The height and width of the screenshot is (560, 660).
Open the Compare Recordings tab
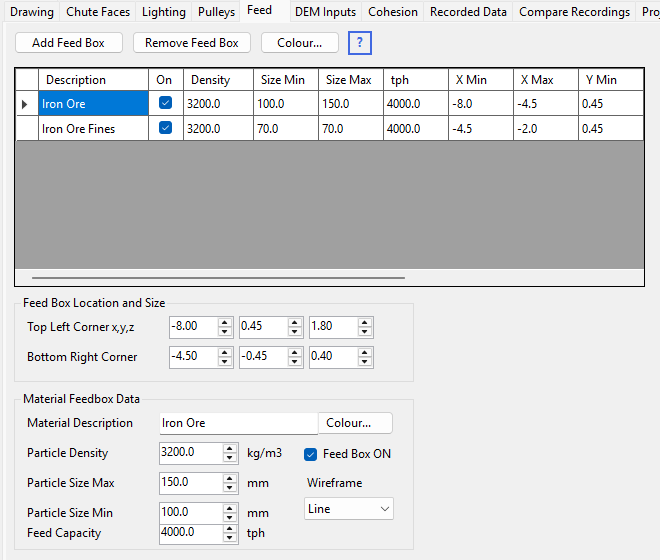pyautogui.click(x=574, y=12)
